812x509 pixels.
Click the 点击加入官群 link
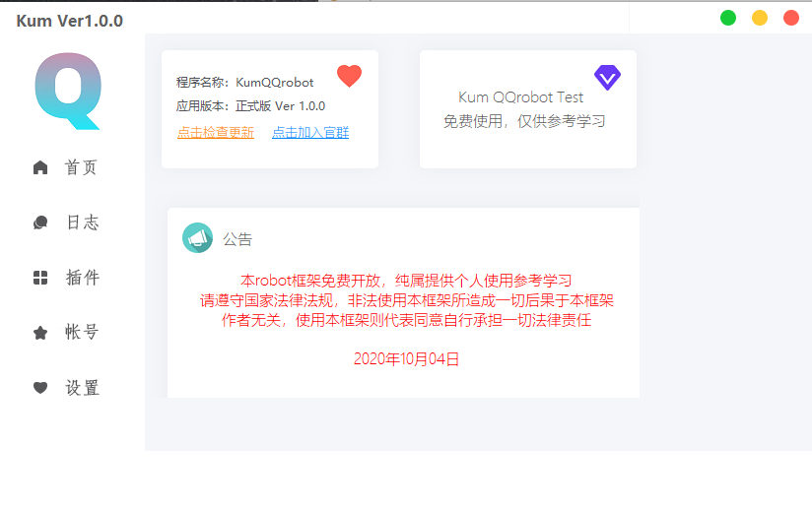(x=310, y=133)
